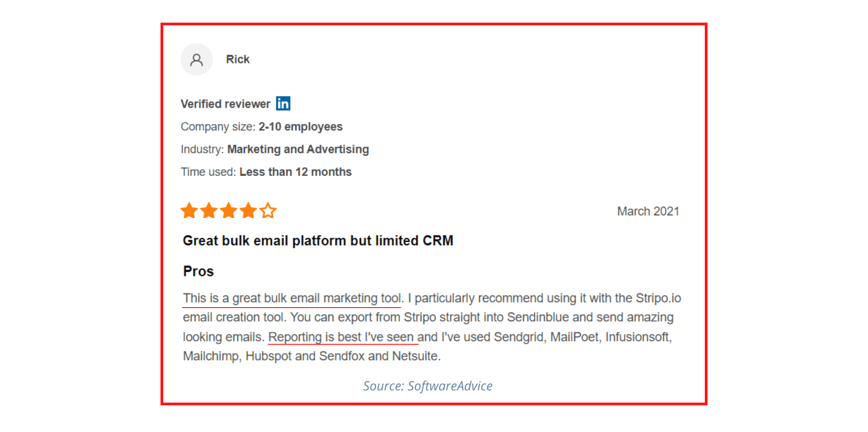Screen dimensions: 868x432
Task: Click the Stripo.io mention in the review
Action: 658,299
